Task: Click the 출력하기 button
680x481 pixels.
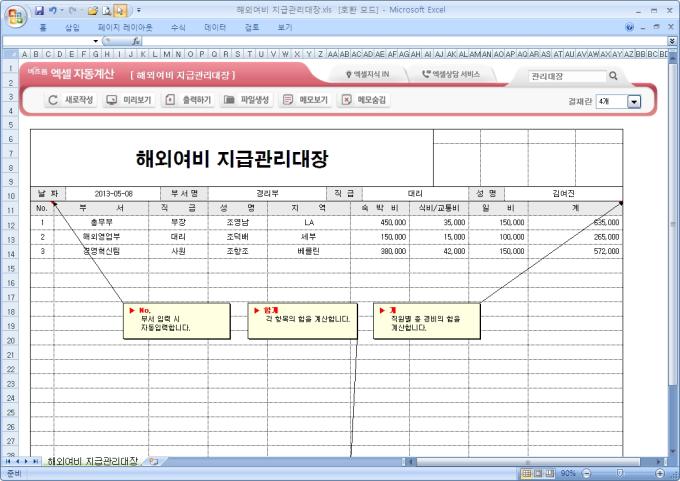Action: pos(188,100)
